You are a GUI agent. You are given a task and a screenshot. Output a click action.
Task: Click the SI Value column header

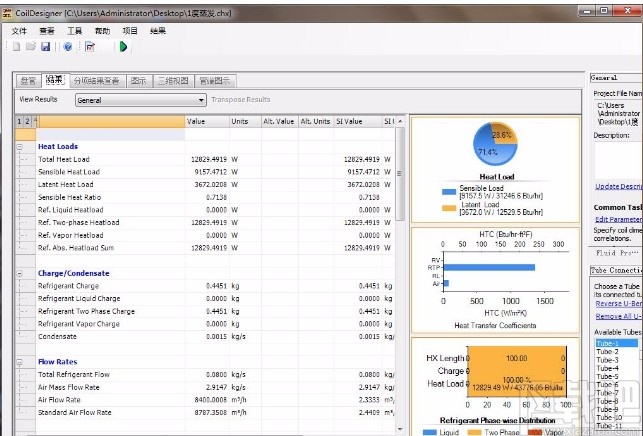[358, 121]
